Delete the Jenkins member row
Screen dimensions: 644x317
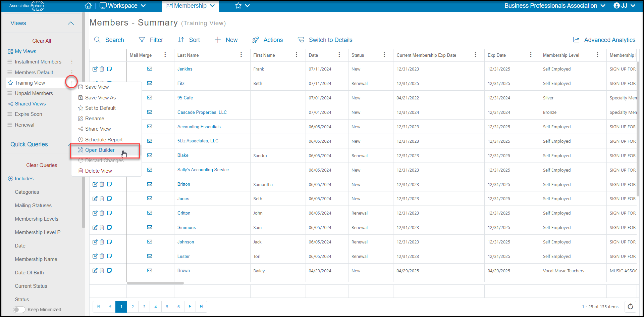point(102,69)
